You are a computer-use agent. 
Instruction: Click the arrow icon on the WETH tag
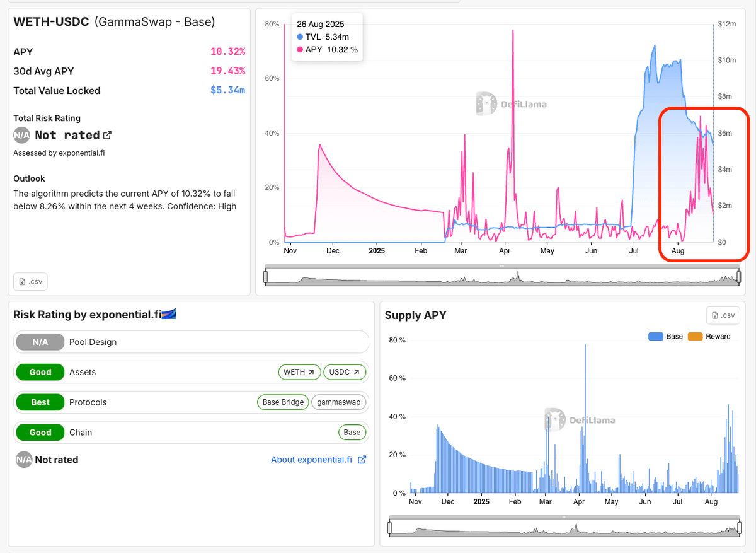pos(311,372)
